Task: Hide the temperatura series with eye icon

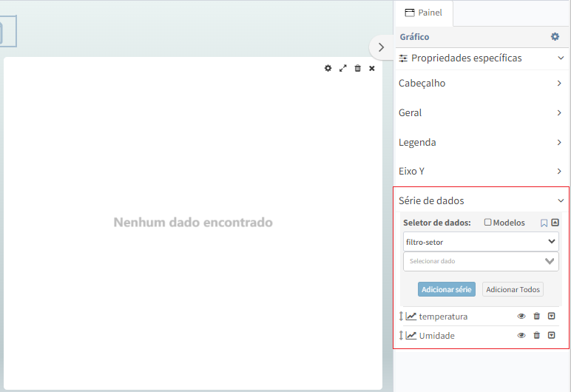Action: (x=521, y=316)
